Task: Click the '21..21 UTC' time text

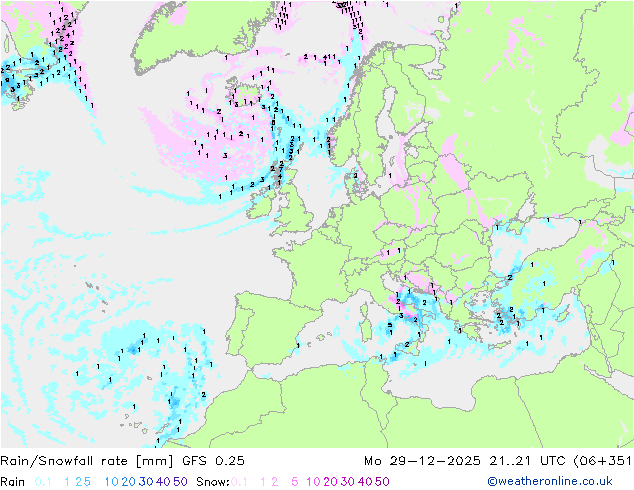Action: 528,461
